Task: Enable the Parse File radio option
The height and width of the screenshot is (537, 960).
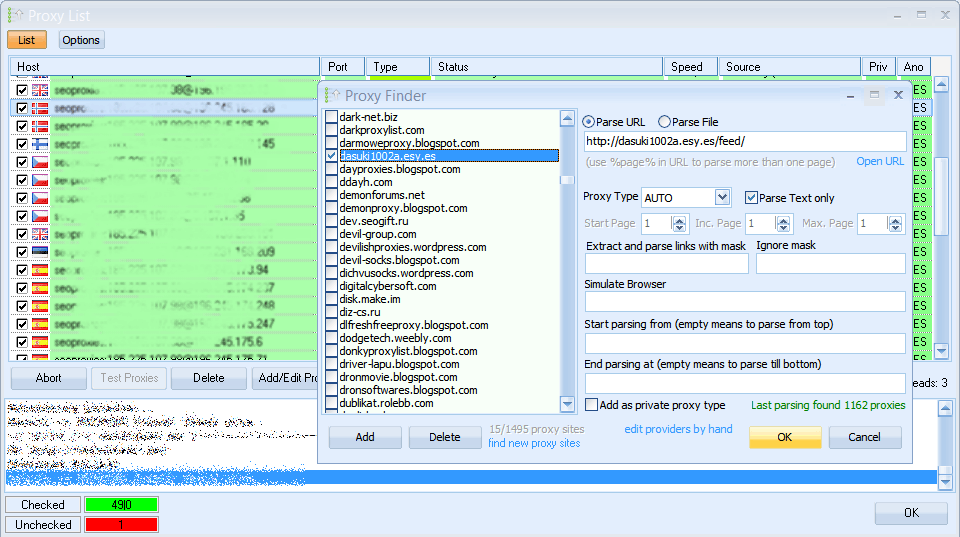Action: click(665, 122)
